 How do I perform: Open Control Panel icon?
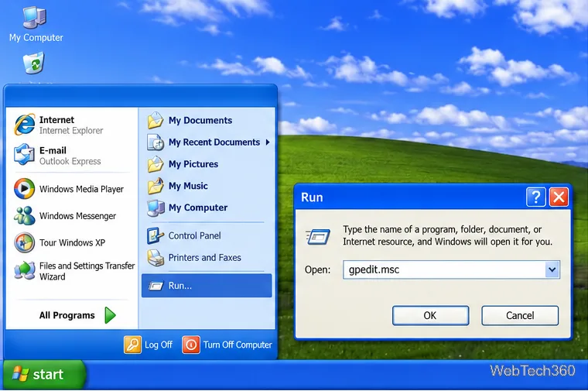[156, 235]
